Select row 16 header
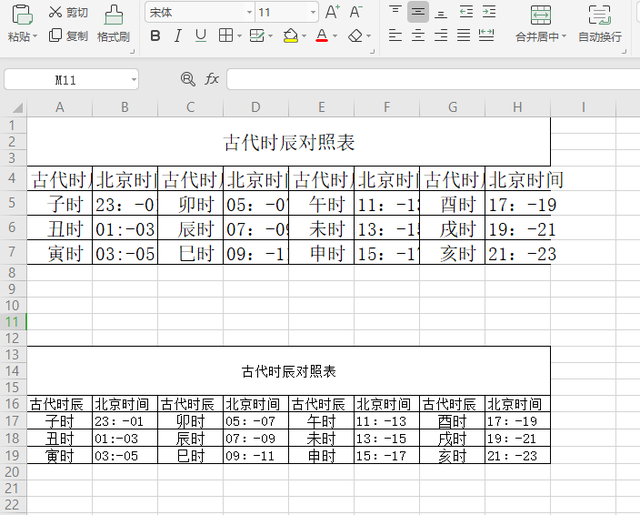The image size is (640, 515). [13, 404]
